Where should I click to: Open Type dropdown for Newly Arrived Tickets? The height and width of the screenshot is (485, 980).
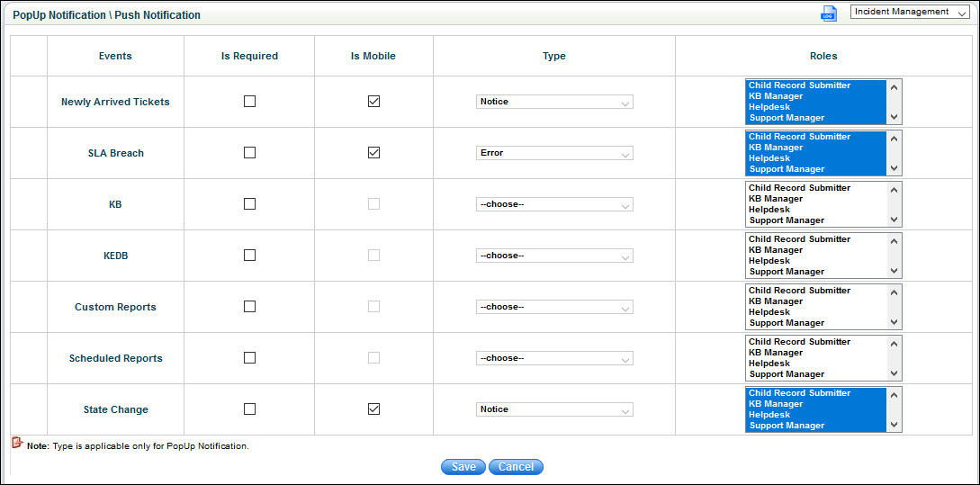pos(554,102)
